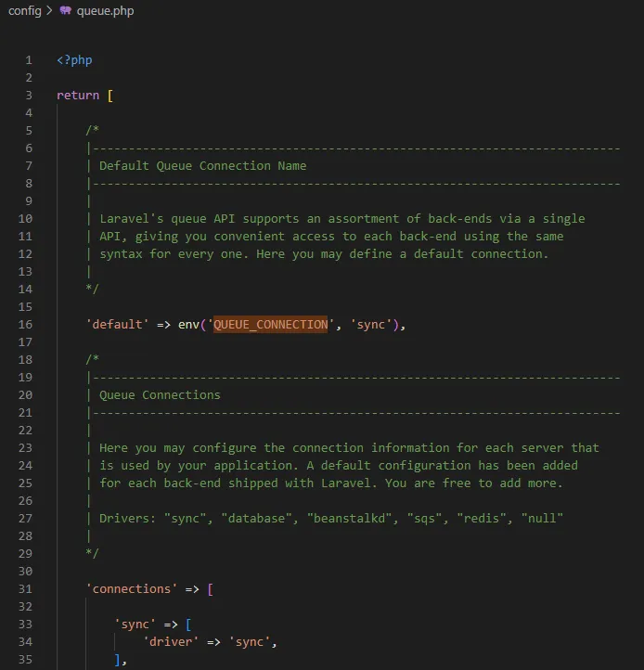Click "beanstalkd" in the Drivers comment
Image resolution: width=644 pixels, height=670 pixels.
point(350,519)
